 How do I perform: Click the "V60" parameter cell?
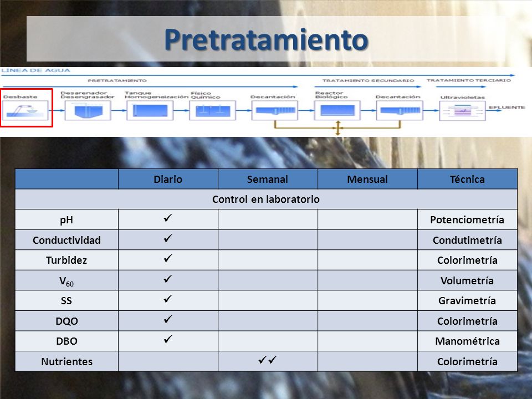click(67, 280)
